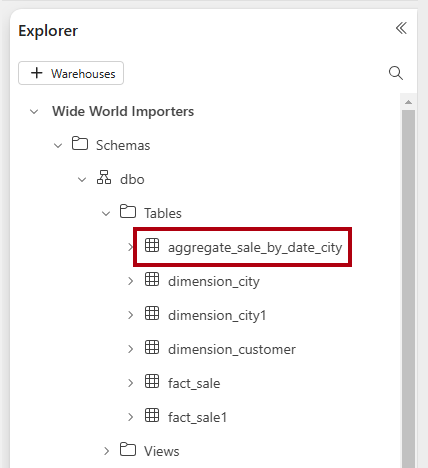Screen dimensions: 428x468
Task: Click the aggregate_sale_by_date_city table icon
Action: click(x=152, y=245)
